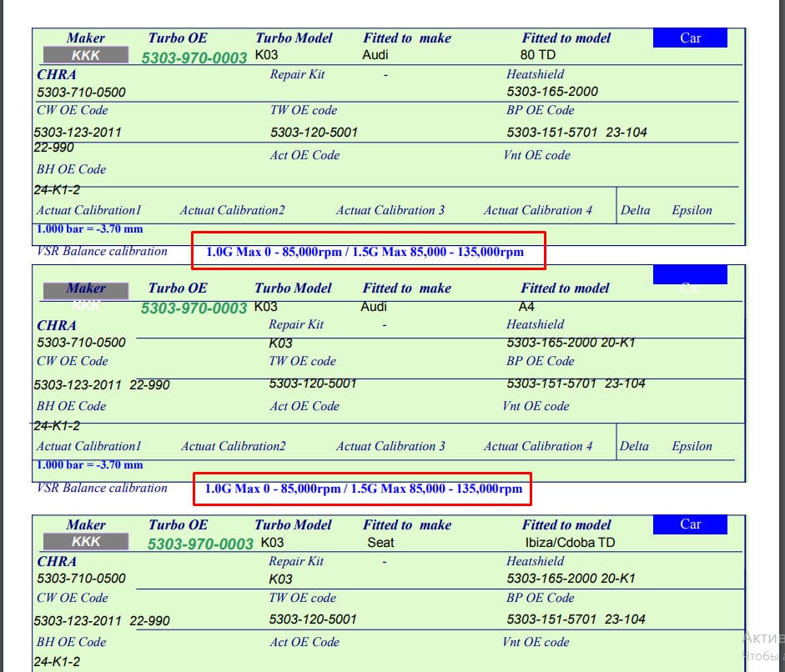Click CW code 5303-123-2011 in the 80 TD record

tap(78, 133)
